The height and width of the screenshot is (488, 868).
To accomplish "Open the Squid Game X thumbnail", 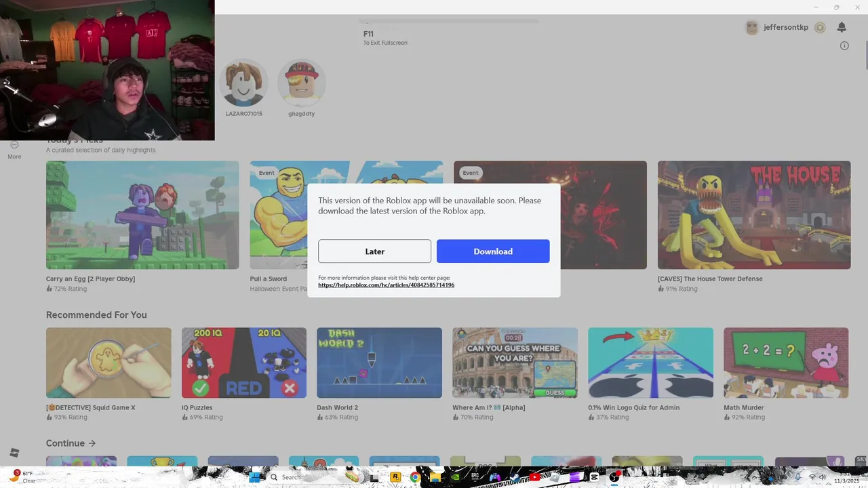I will tap(108, 363).
